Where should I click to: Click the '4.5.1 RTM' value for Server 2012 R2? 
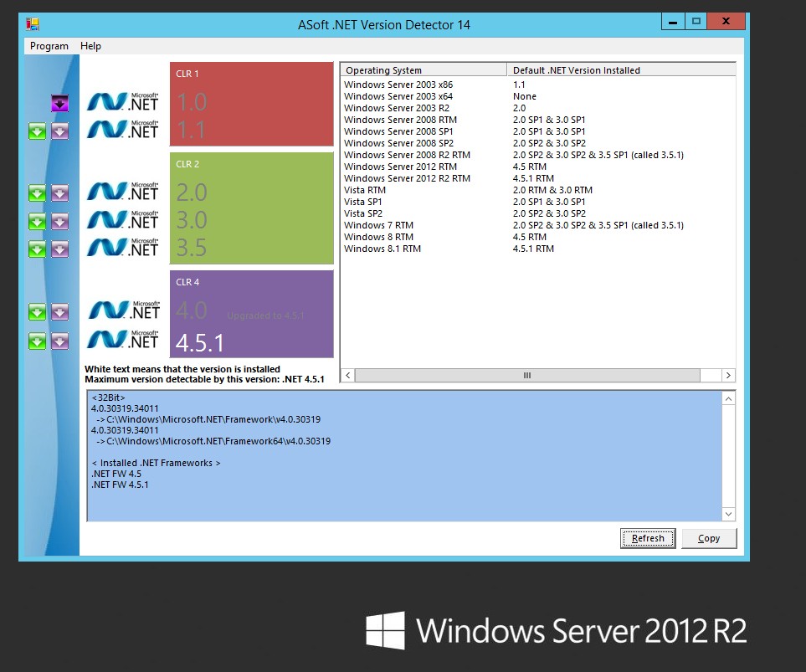pos(533,178)
